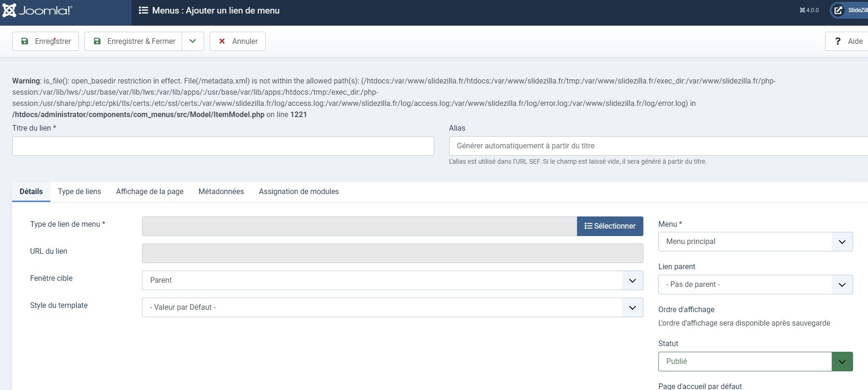Click the Sélectionner menu type button
Screen dimensions: 868x390
pyautogui.click(x=610, y=226)
